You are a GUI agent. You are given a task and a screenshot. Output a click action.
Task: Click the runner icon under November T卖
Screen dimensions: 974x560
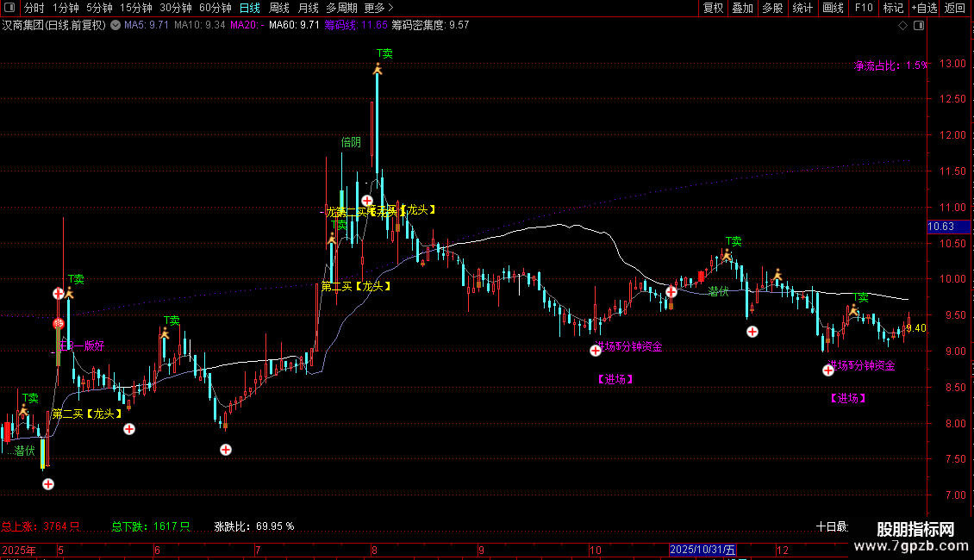[x=726, y=254]
